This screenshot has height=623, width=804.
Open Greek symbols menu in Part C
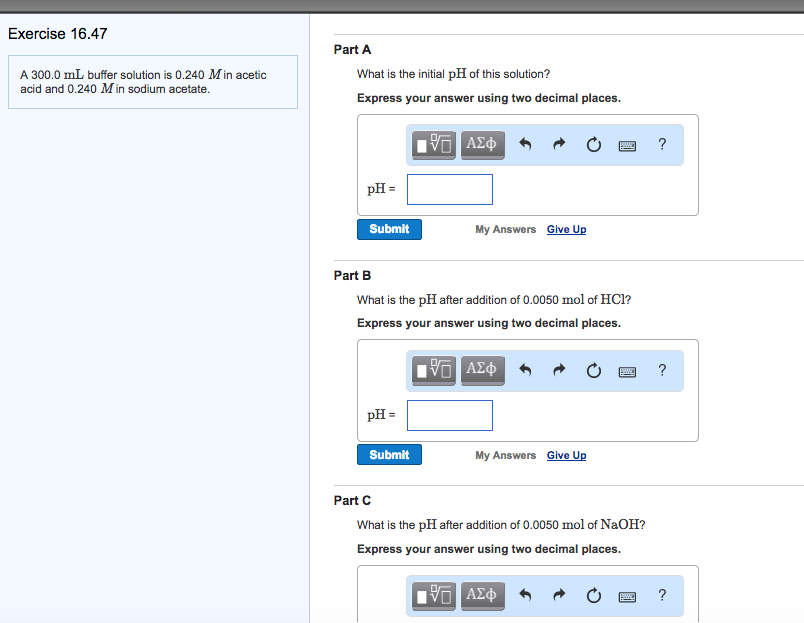tap(483, 595)
